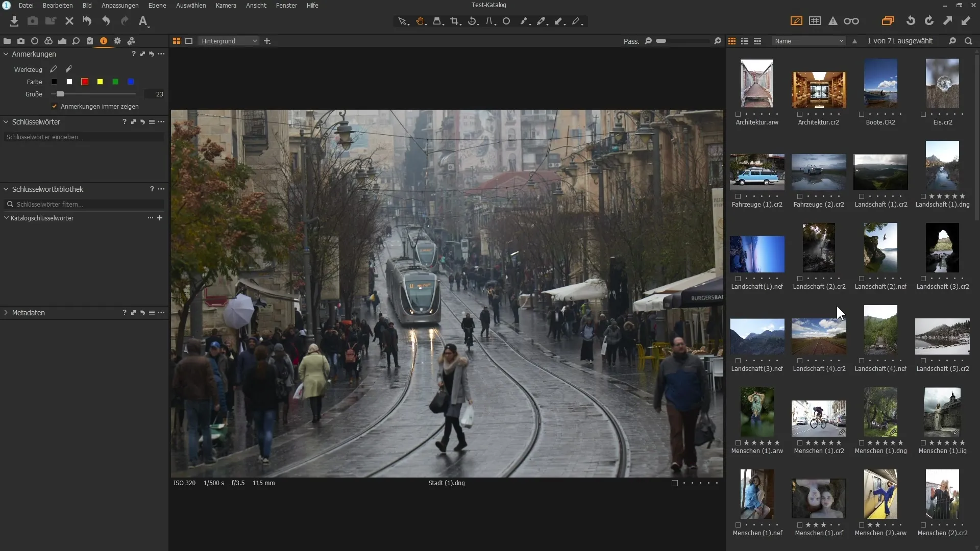Select the Pan hand cursor tool

pyautogui.click(x=421, y=21)
